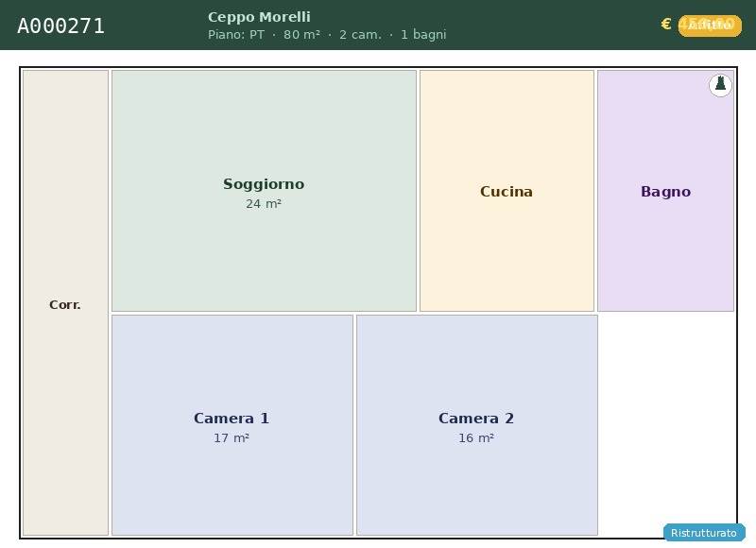Click the Piano: PT floor detail
The height and width of the screenshot is (548, 756).
pos(236,35)
